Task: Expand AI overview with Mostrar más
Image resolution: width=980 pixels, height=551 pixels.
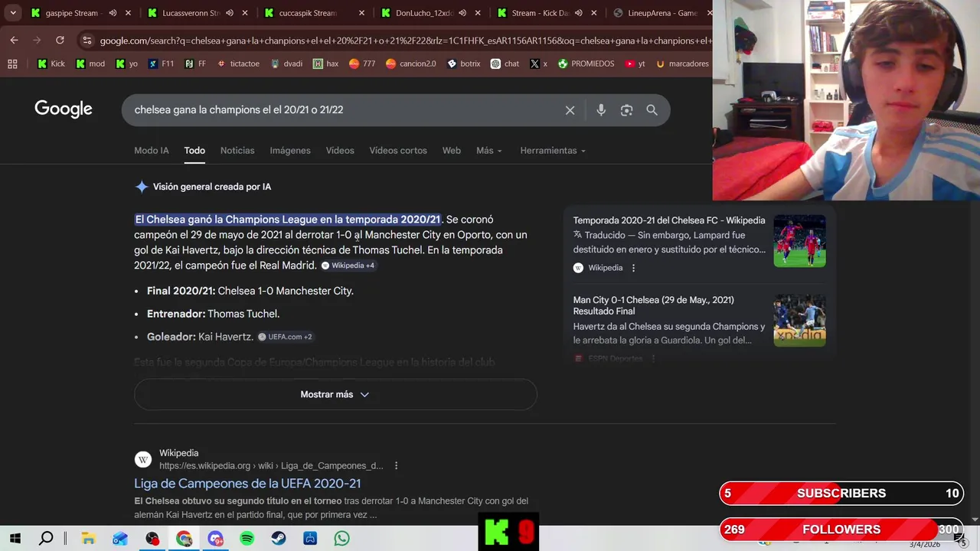Action: [335, 394]
